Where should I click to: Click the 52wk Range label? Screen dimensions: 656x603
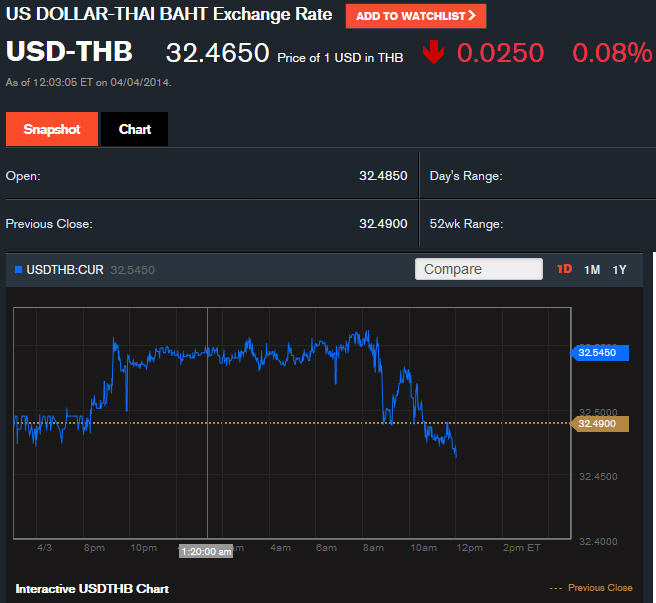click(466, 224)
